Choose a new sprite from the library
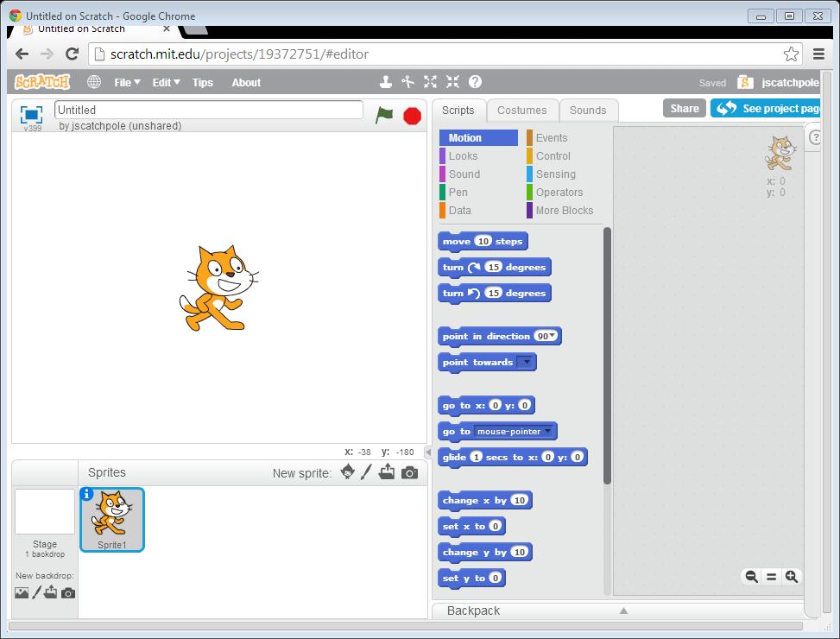Viewport: 840px width, 639px height. [348, 471]
